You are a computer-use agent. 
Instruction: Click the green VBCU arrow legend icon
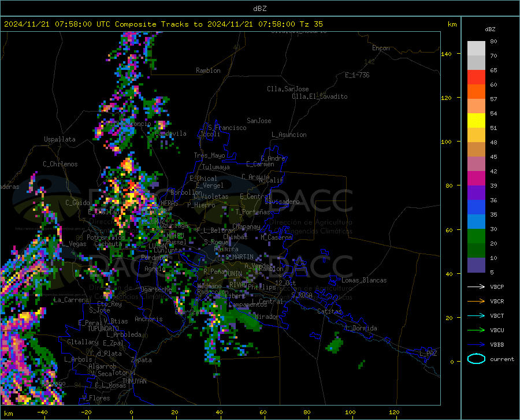click(x=476, y=330)
